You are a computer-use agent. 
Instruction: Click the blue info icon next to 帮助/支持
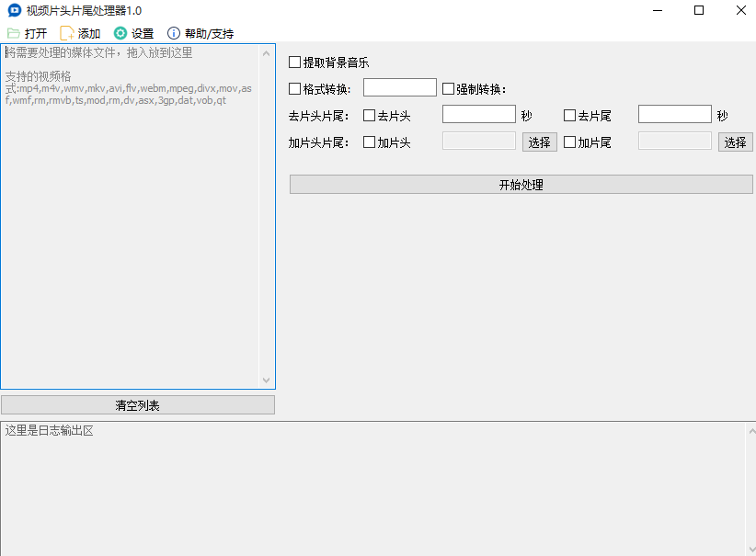coord(174,33)
